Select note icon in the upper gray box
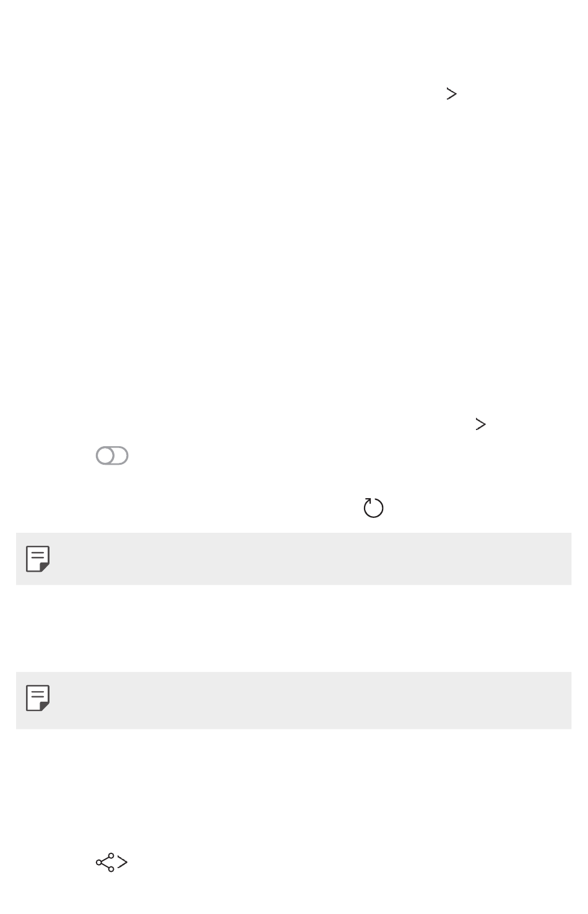This screenshot has width=588, height=914. (x=38, y=559)
